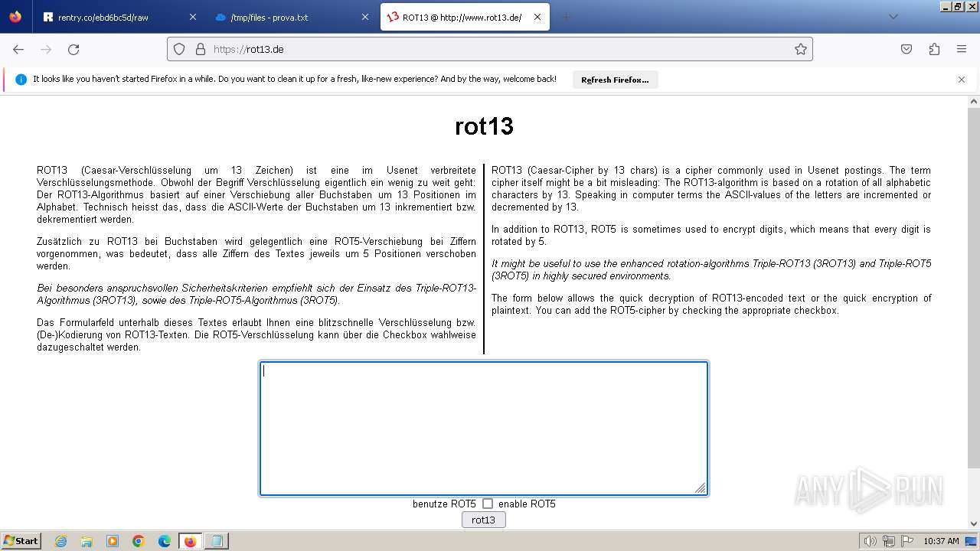
Task: Click the Firefox logo pinned tab
Action: click(x=15, y=17)
